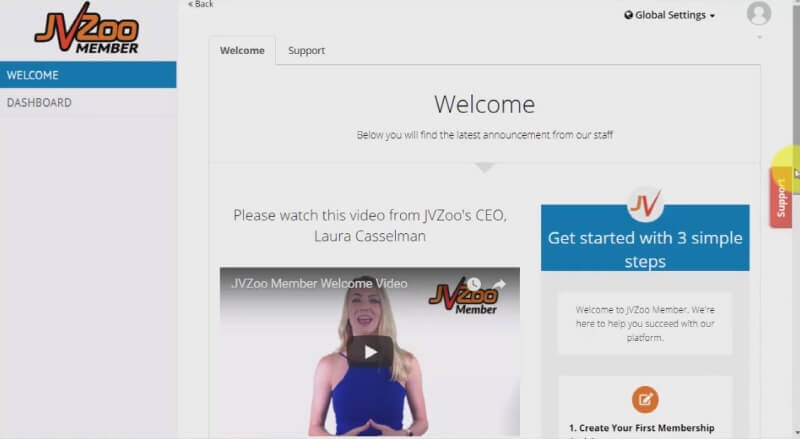Click the video watch later clock icon
Viewport: 800px width, 439px height.
[x=474, y=284]
